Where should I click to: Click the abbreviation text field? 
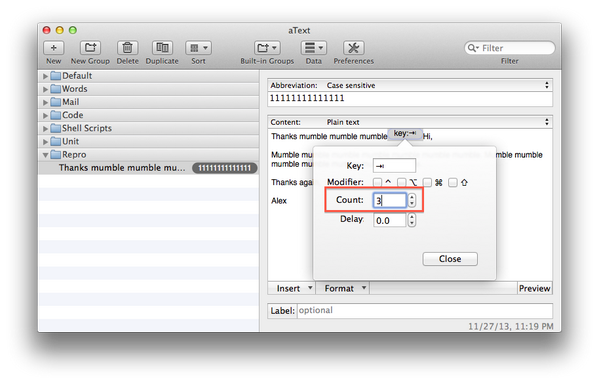tap(410, 99)
